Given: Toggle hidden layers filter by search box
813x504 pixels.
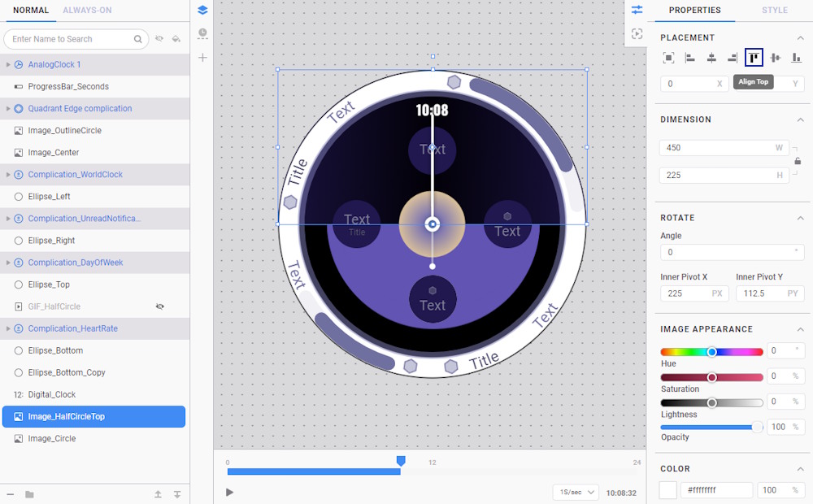Looking at the screenshot, I should [x=159, y=39].
